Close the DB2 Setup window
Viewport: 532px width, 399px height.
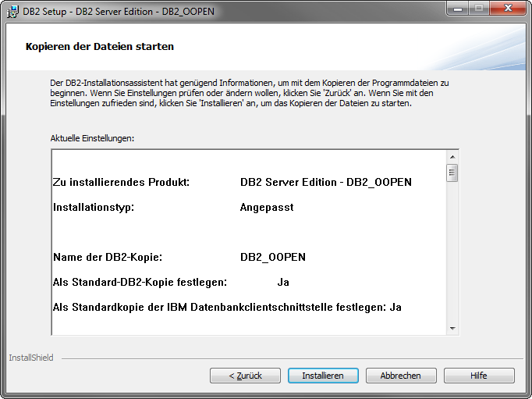tap(508, 9)
